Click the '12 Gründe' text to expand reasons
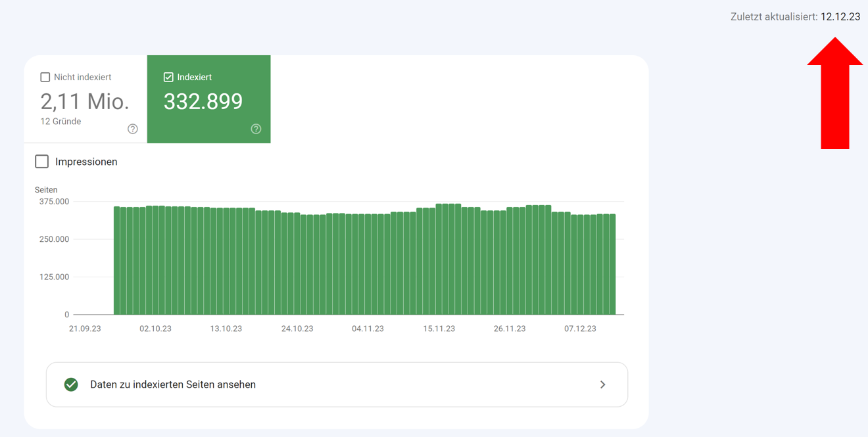Viewport: 868px width, 437px height. click(x=60, y=121)
